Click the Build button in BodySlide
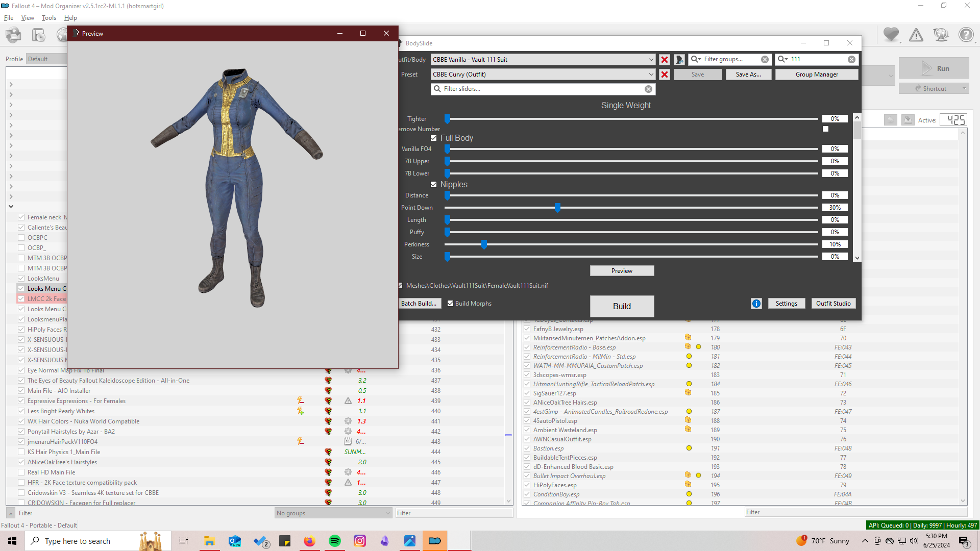 (622, 306)
